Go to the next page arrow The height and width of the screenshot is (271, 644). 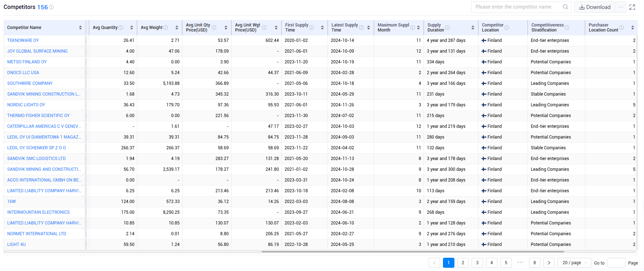pyautogui.click(x=549, y=263)
